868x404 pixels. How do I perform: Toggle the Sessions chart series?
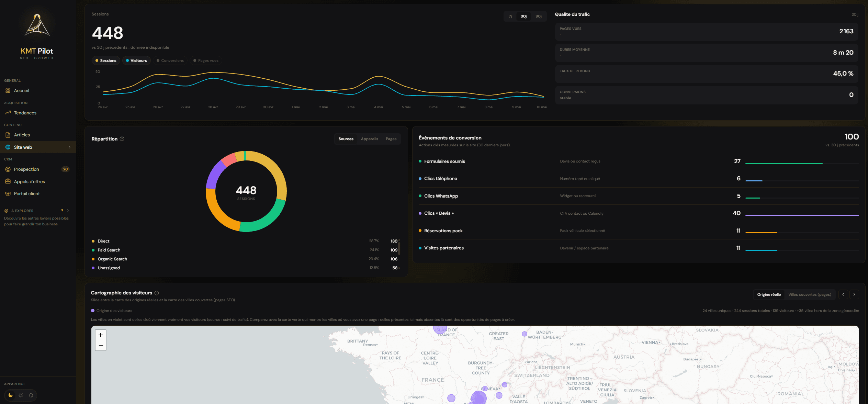(106, 61)
